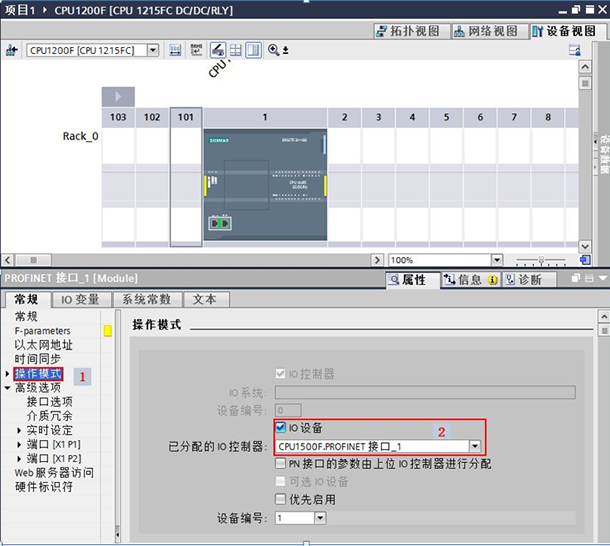Click the IO 系统 input field

pyautogui.click(x=425, y=392)
